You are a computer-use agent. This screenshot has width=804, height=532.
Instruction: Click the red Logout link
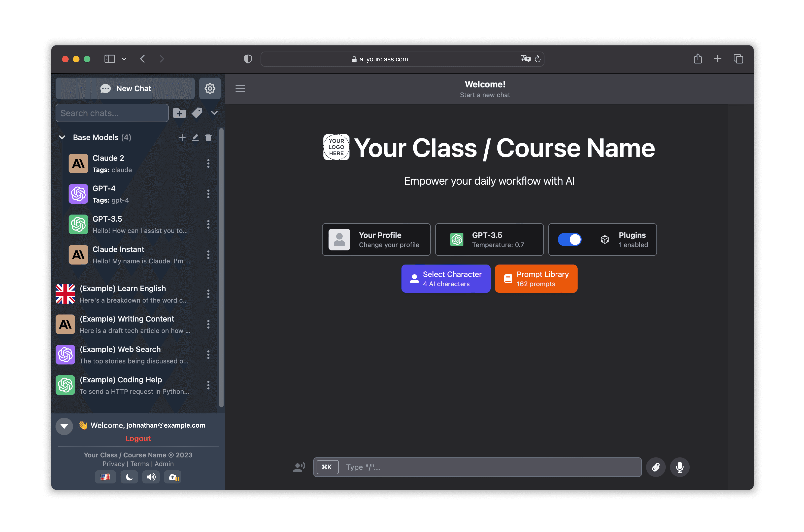138,438
